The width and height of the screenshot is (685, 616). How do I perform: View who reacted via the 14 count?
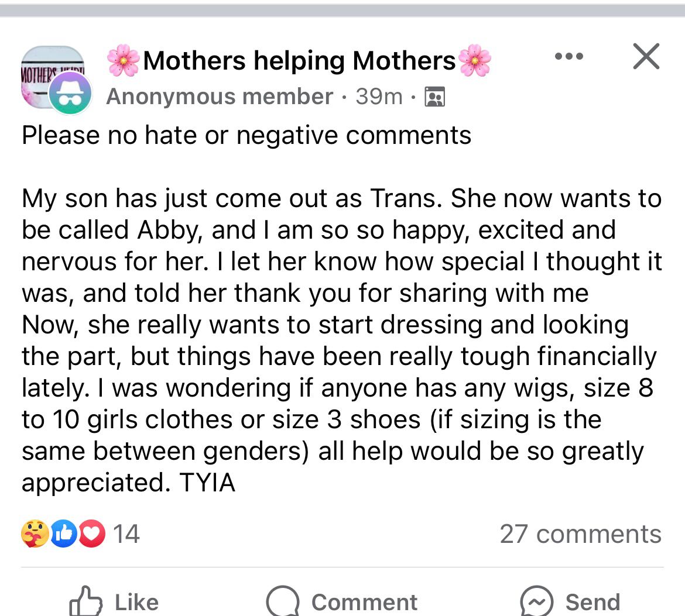pyautogui.click(x=126, y=534)
